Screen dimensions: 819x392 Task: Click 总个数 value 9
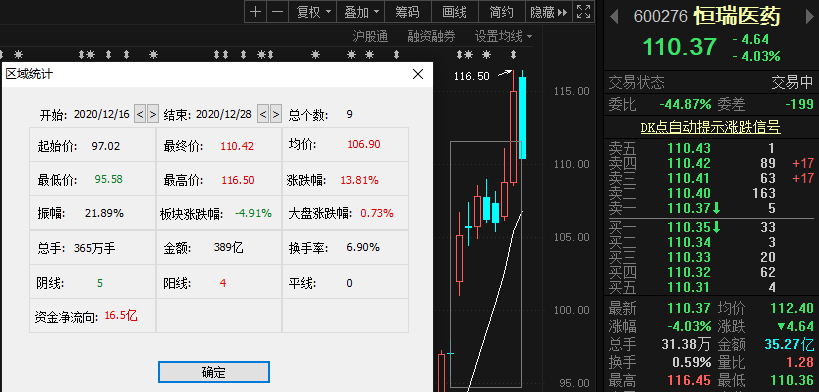(349, 114)
